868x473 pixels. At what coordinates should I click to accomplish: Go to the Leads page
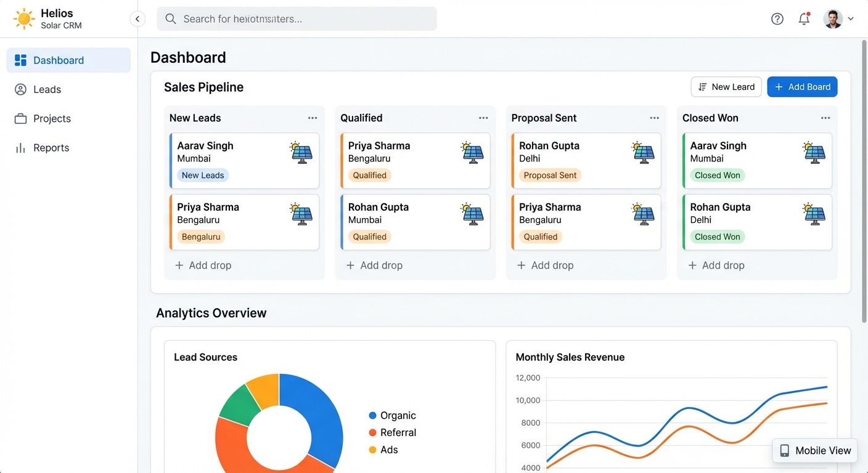pyautogui.click(x=46, y=89)
